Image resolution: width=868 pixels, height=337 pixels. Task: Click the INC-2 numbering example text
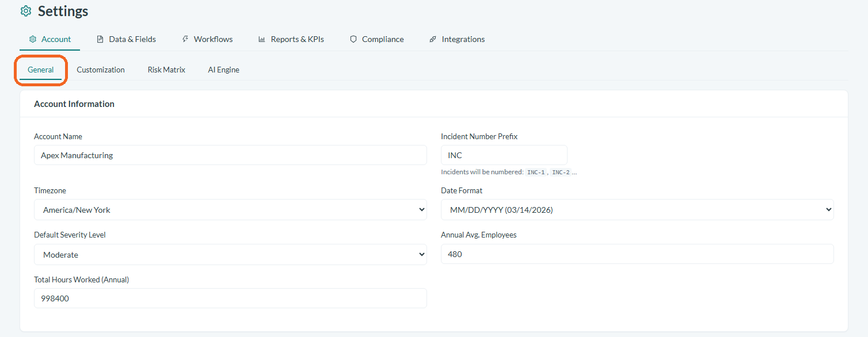(561, 172)
